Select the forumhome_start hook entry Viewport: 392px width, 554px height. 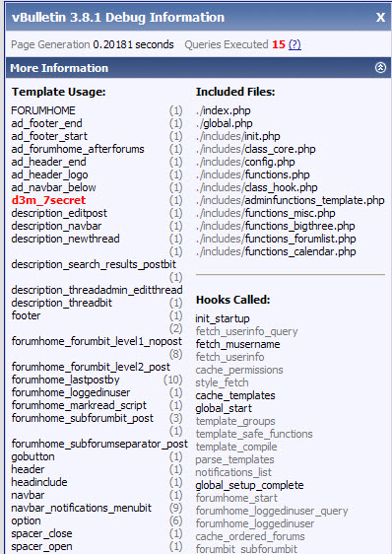[236, 498]
